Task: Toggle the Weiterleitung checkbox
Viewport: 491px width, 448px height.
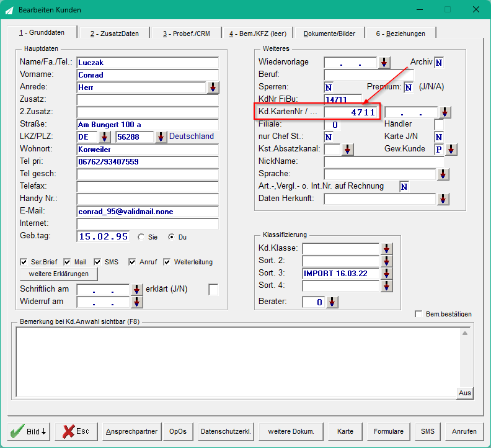Action: click(167, 262)
